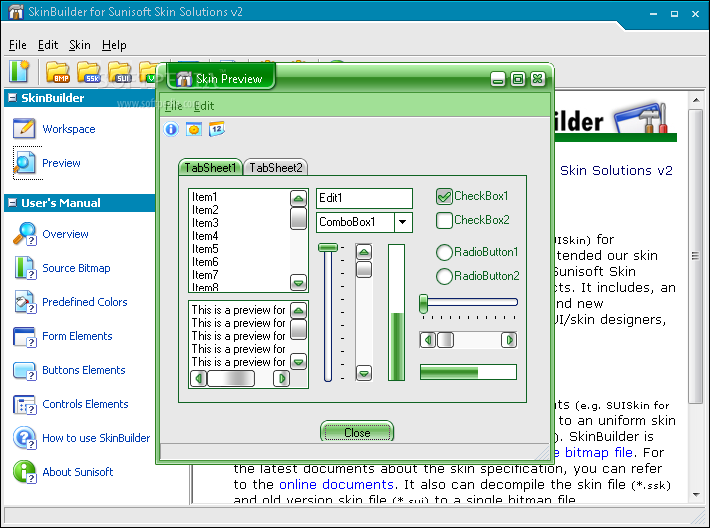
Task: Click the Preview magnifier icon in sidebar
Action: click(x=24, y=163)
